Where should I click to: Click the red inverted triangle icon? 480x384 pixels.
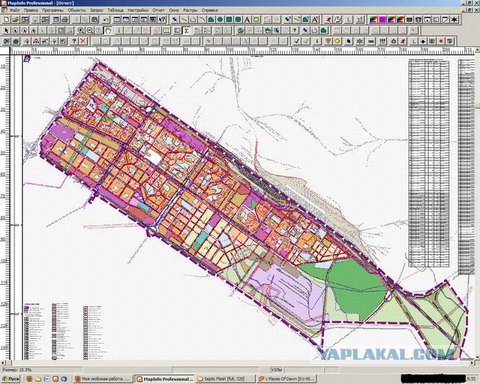coord(328,41)
